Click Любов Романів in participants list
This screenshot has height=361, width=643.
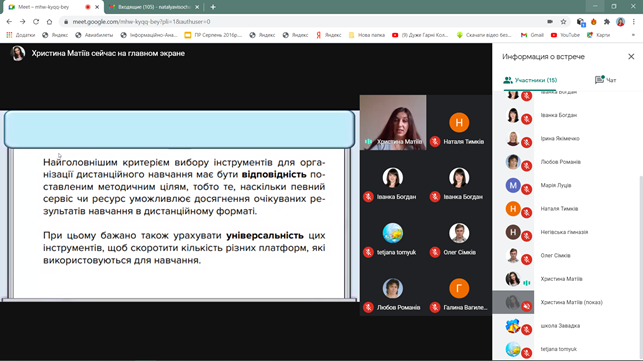(x=561, y=162)
